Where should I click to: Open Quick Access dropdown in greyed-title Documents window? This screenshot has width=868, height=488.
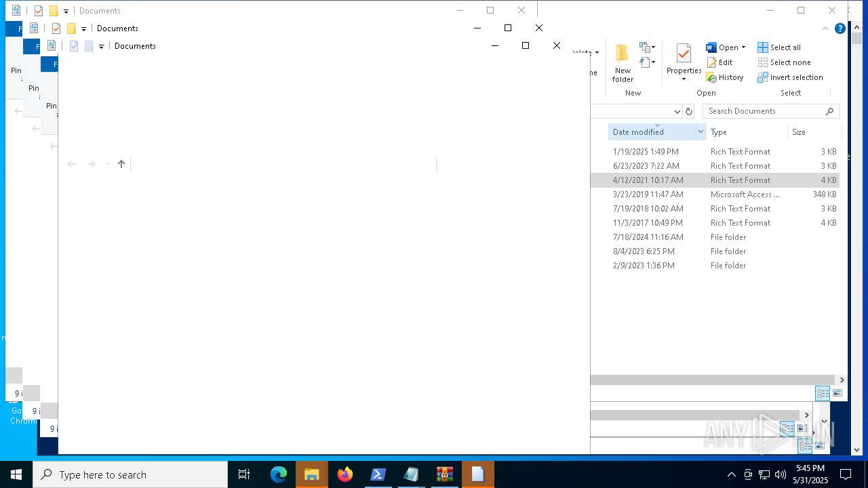[66, 11]
